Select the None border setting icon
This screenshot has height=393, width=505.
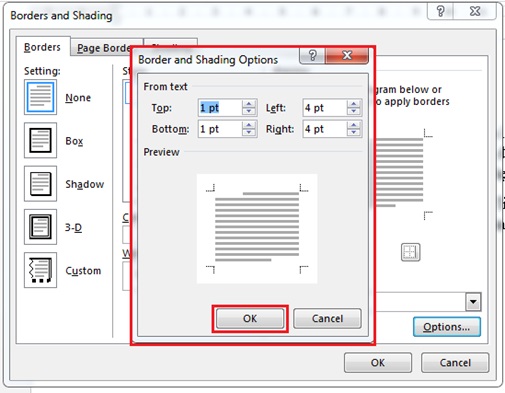[40, 97]
